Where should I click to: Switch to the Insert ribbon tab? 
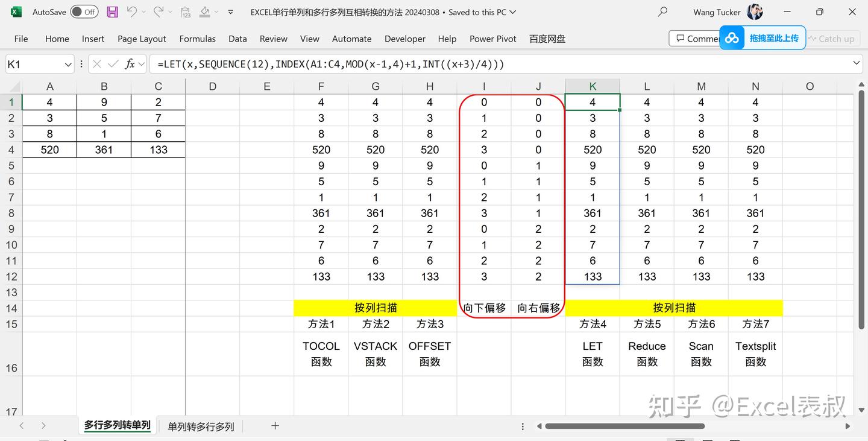[93, 39]
